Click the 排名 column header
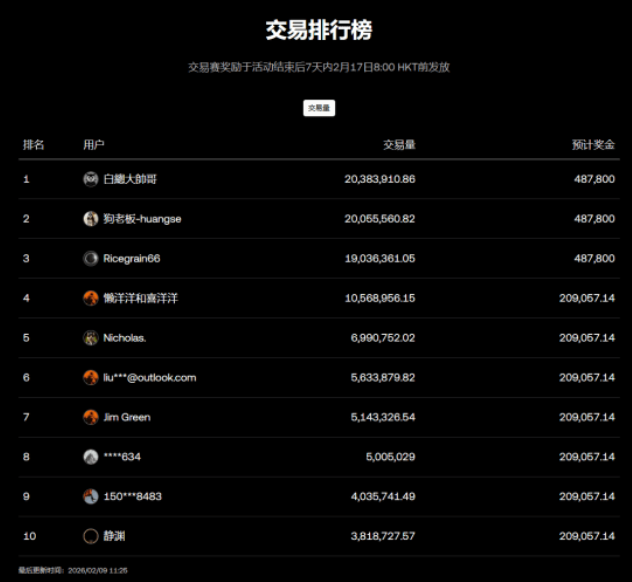 coord(34,145)
